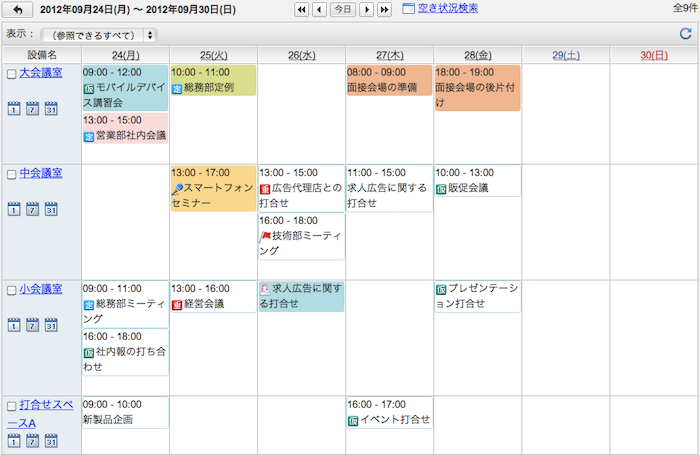Click the 今日 button

pos(342,10)
